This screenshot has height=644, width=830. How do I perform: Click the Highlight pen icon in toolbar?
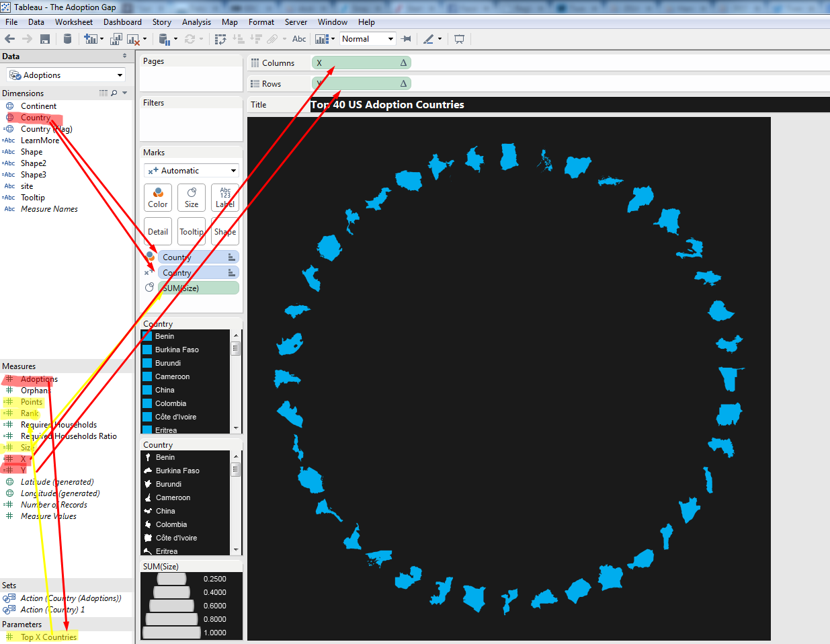(429, 39)
